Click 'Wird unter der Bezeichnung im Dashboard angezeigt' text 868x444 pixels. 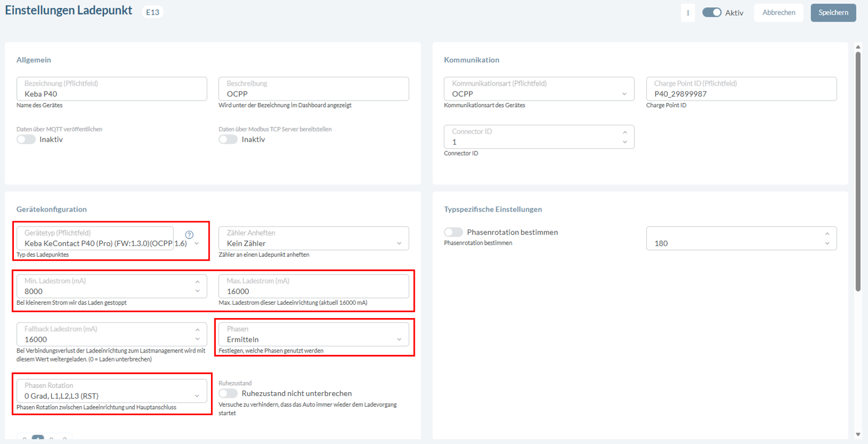pos(285,105)
